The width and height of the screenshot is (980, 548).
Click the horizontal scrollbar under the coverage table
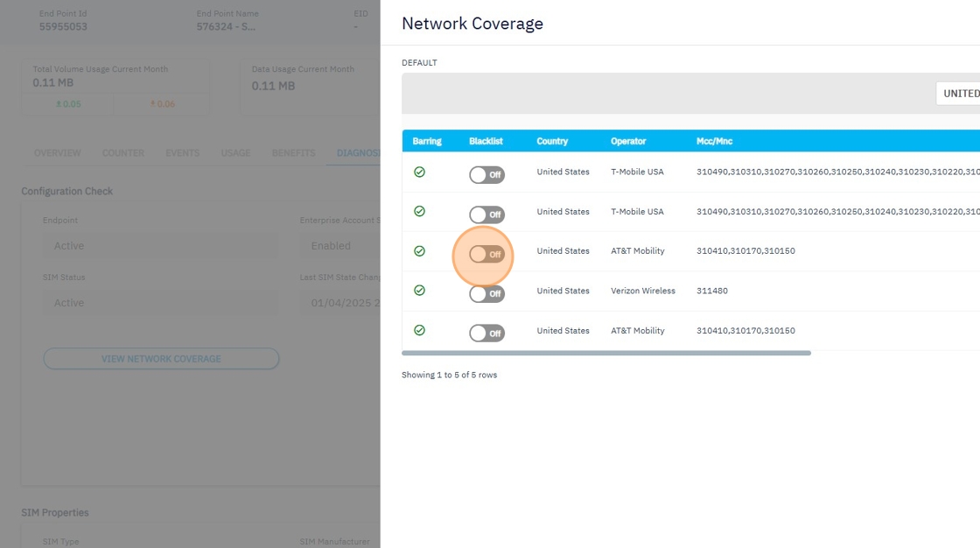point(606,354)
